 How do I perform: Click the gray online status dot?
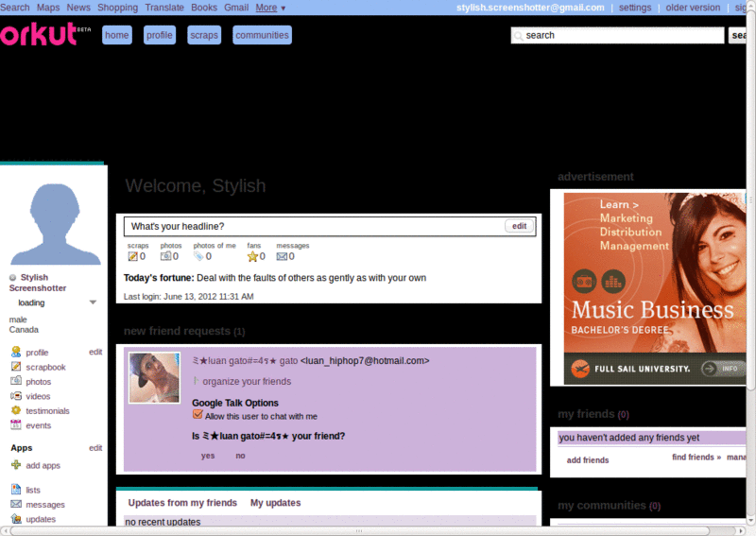(x=13, y=277)
